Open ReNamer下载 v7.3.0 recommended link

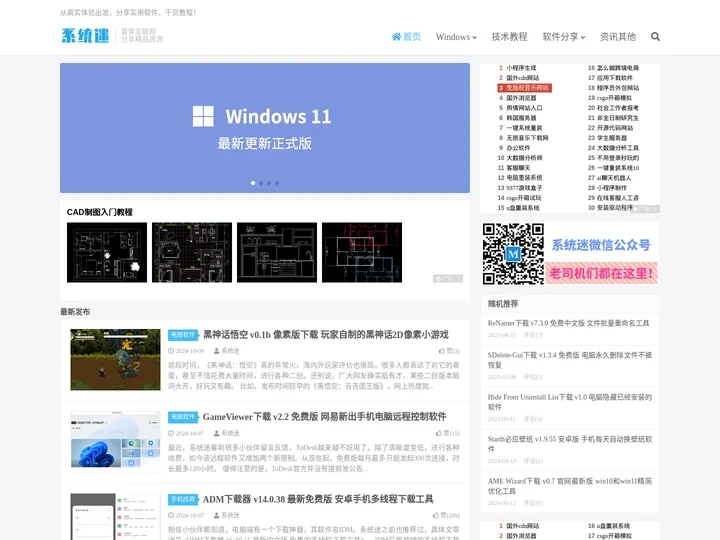[x=568, y=323]
